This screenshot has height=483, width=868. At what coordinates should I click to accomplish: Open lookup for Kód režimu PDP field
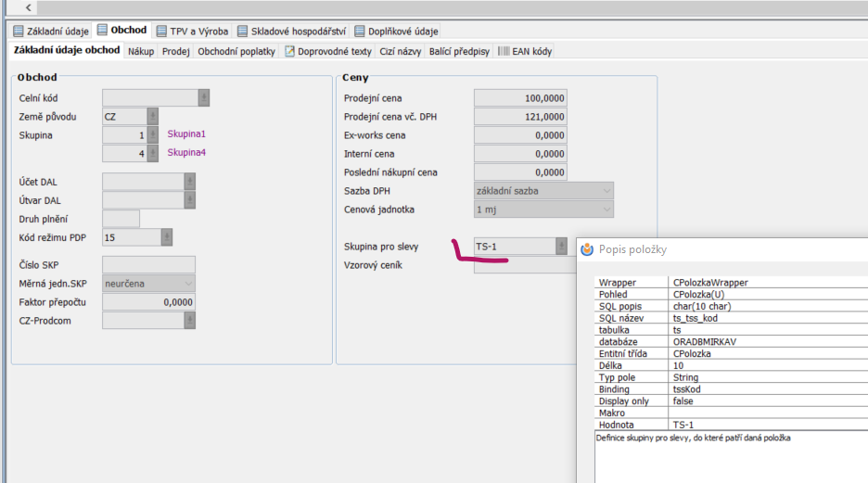tap(166, 237)
